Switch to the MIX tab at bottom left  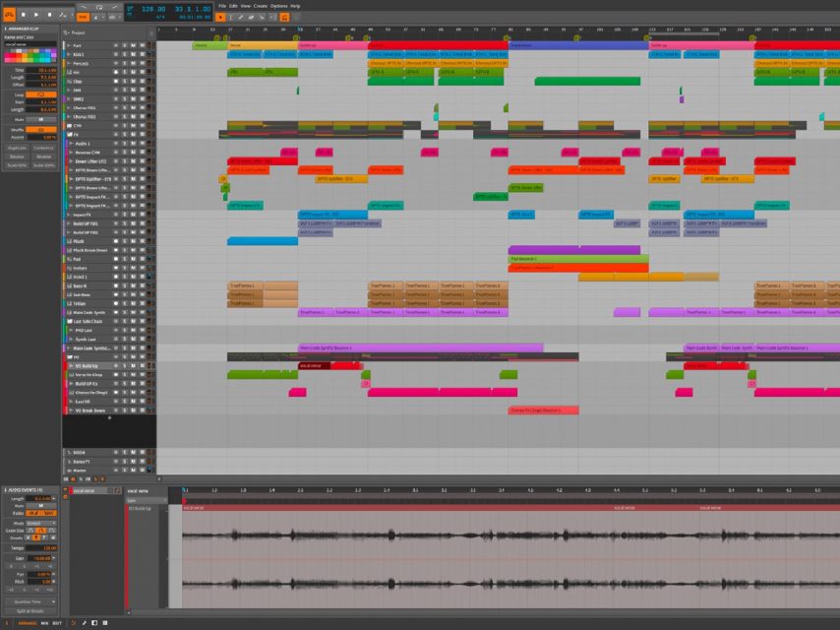(x=45, y=622)
